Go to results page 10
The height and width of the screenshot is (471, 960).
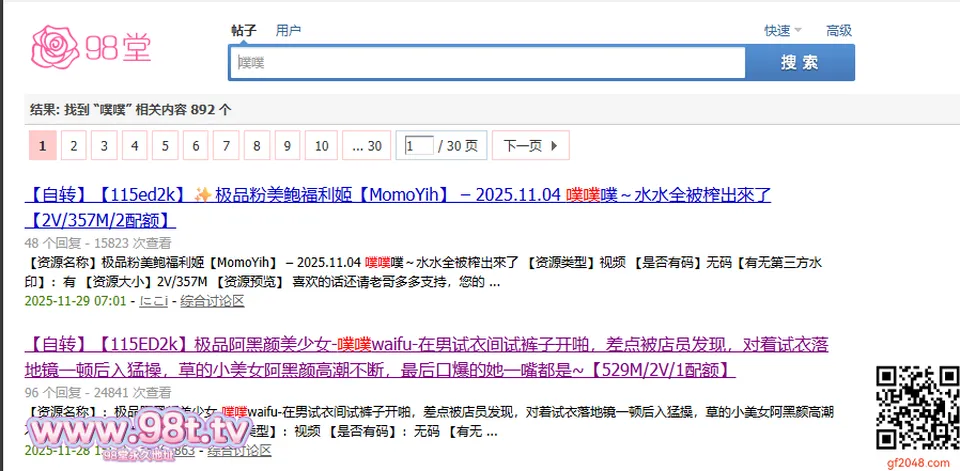pos(321,146)
